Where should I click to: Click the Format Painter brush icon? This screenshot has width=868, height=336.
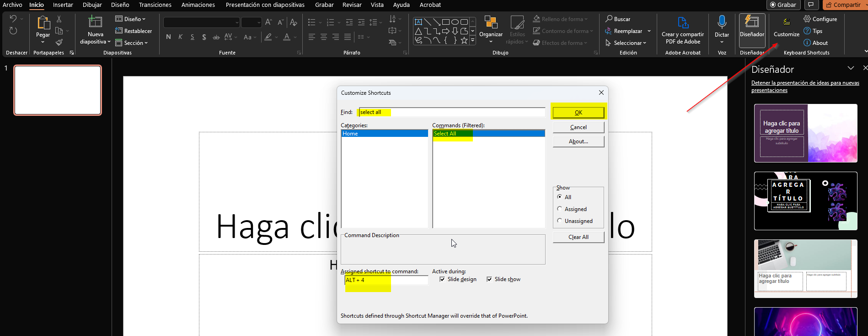click(59, 43)
